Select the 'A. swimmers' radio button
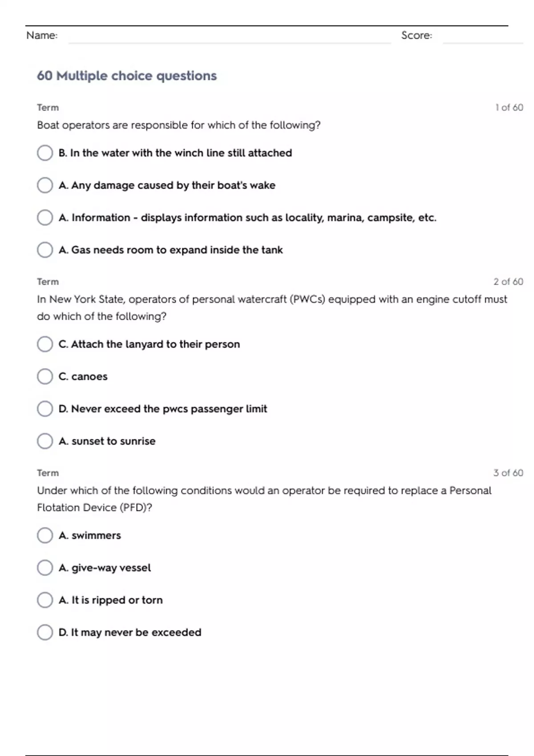This screenshot has width=534, height=756. click(45, 535)
